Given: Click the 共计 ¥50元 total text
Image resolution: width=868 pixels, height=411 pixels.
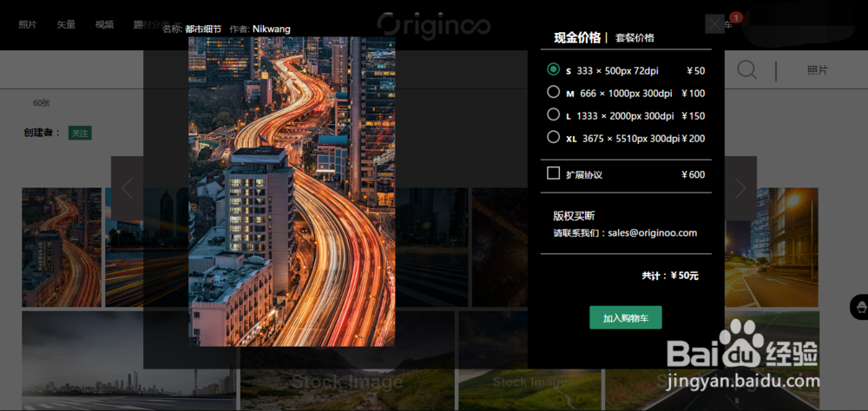Looking at the screenshot, I should 670,276.
